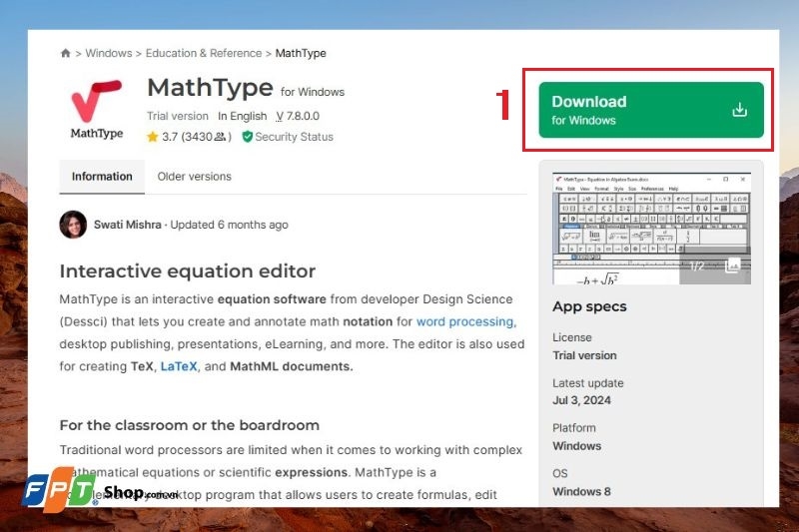This screenshot has width=799, height=532.
Task: Click the Jul 3, 2024 latest update value
Action: [581, 400]
